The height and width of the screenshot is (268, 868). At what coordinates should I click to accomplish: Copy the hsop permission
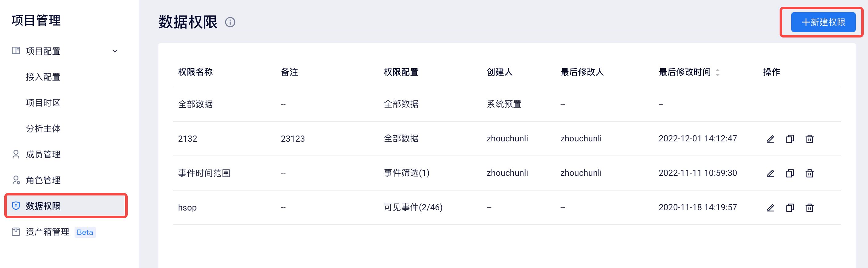pos(790,207)
